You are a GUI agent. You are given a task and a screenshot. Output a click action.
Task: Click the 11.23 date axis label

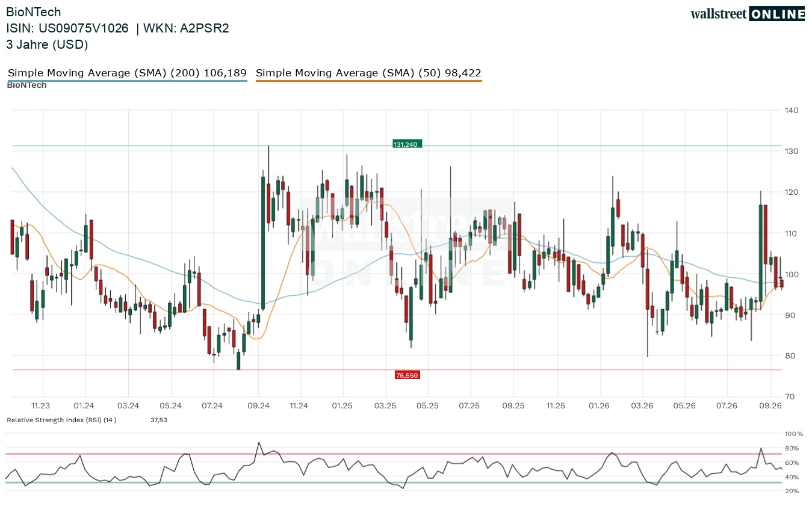(x=41, y=406)
